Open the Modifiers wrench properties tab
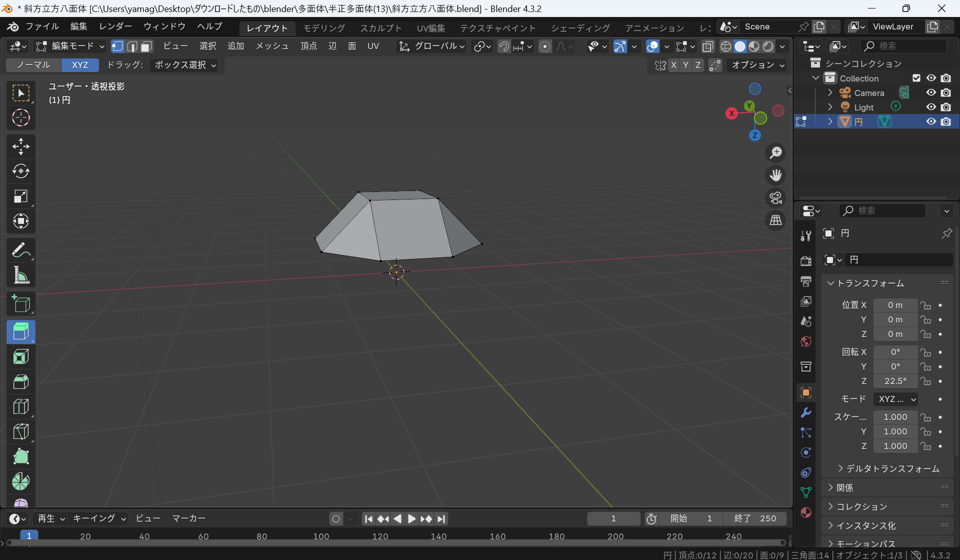 pos(805,413)
